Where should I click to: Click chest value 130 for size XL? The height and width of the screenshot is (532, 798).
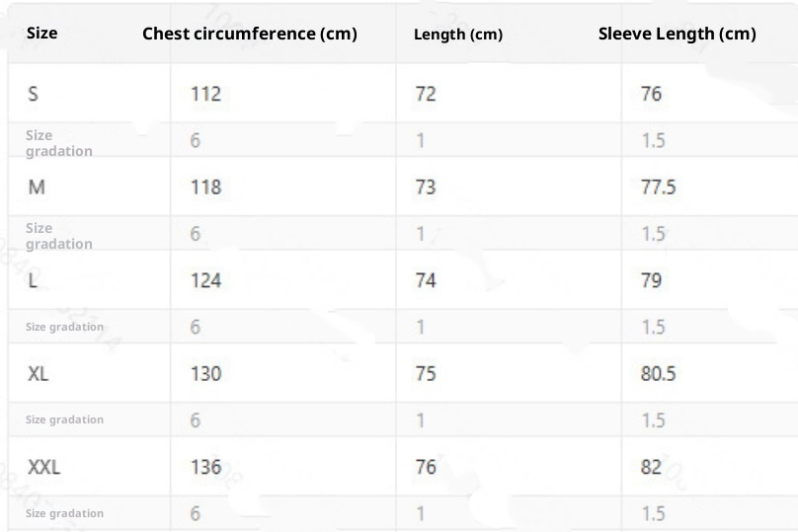[x=205, y=373]
